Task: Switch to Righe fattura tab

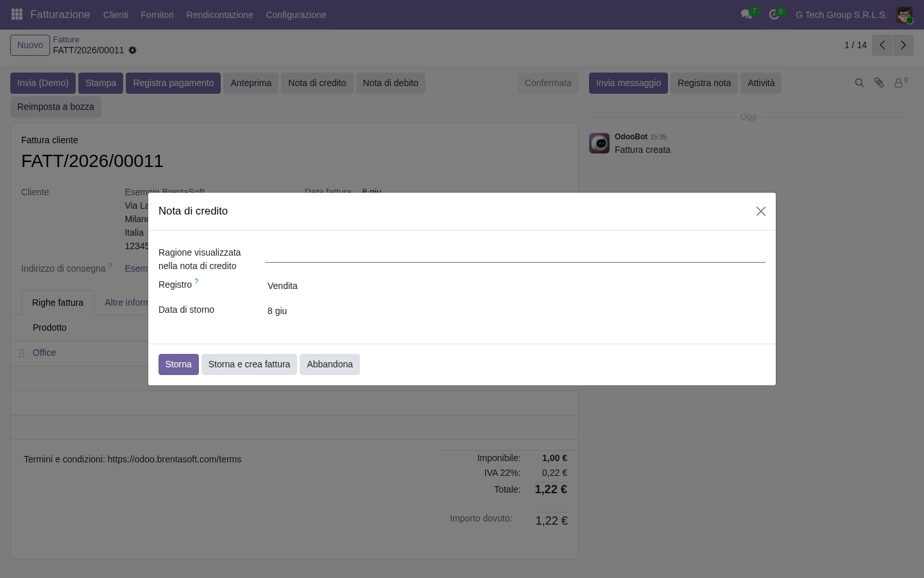Action: coord(58,302)
